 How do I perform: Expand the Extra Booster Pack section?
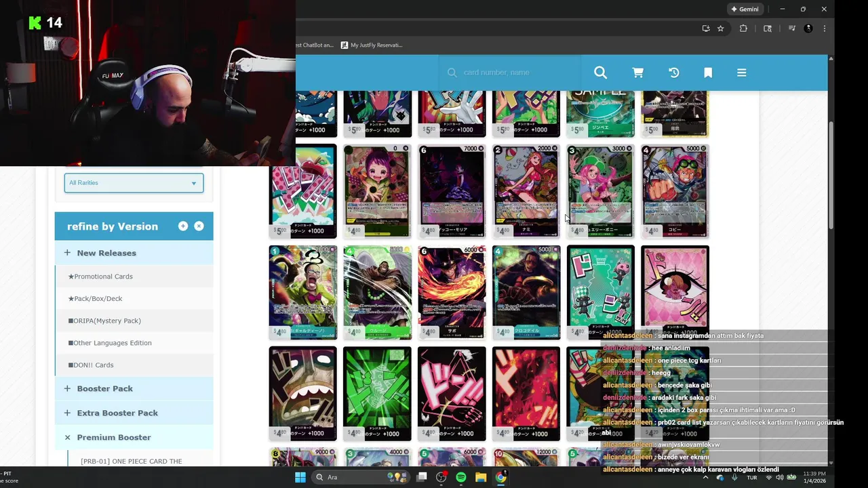point(134,413)
